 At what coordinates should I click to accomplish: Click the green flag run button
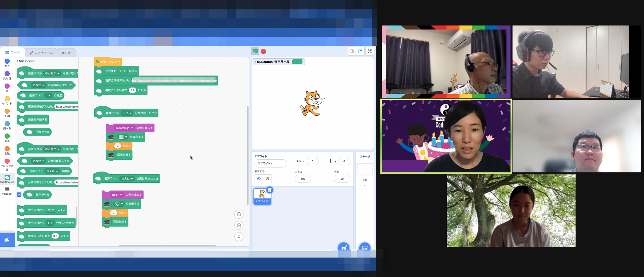pos(255,51)
